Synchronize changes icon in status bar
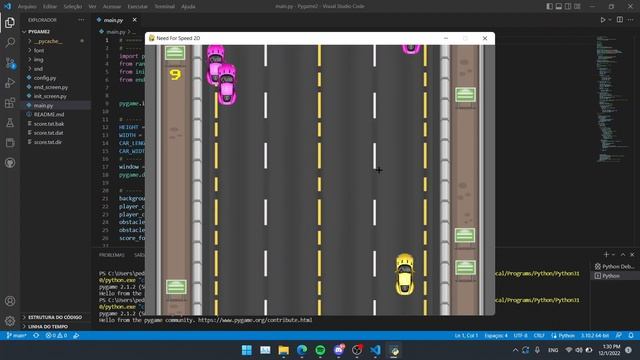640x360 pixels. [x=36, y=336]
